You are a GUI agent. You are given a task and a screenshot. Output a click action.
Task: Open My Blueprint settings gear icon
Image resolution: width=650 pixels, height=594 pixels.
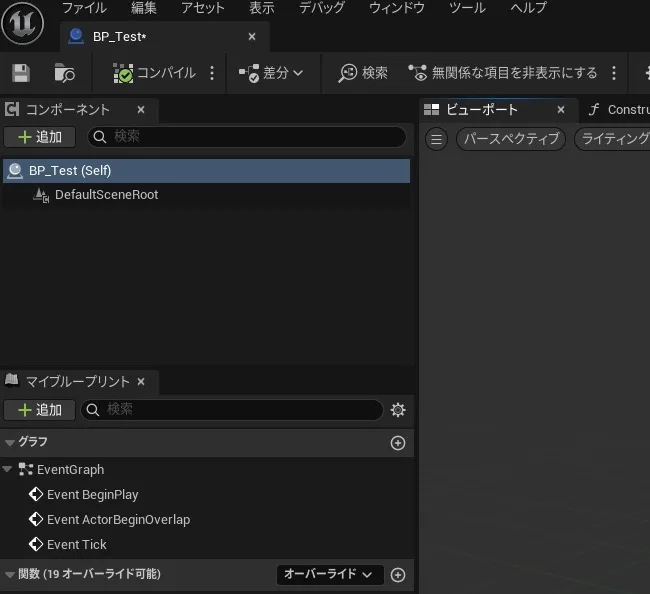(x=398, y=410)
